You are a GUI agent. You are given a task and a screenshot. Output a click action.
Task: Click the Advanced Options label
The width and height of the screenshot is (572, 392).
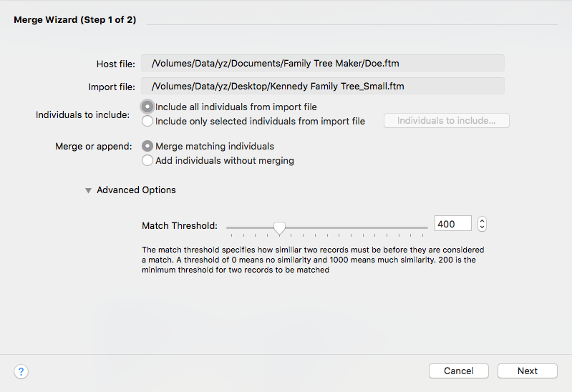[136, 190]
